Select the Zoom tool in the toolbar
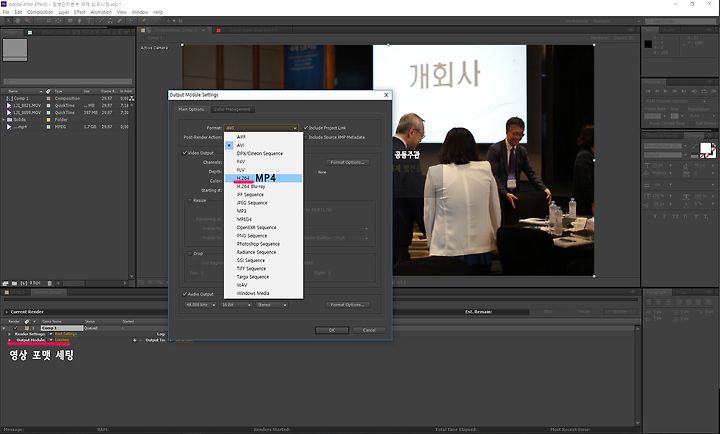720x434 pixels. pos(28,21)
